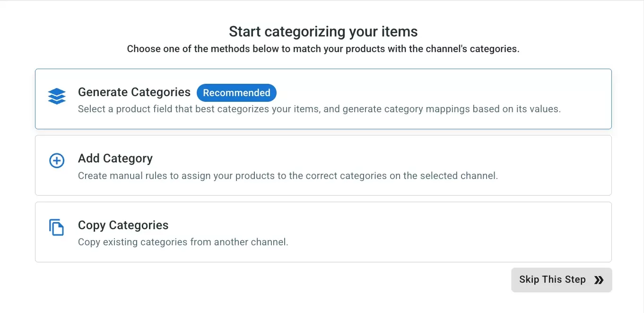Click the Copy Categories channel description text
Screen dimensions: 644x313
(x=183, y=241)
